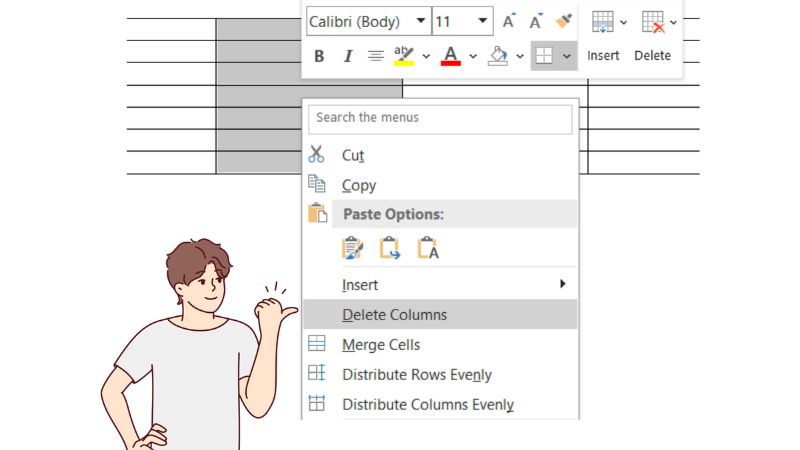The height and width of the screenshot is (450, 800).
Task: Click the Search the menus field
Action: tap(440, 118)
